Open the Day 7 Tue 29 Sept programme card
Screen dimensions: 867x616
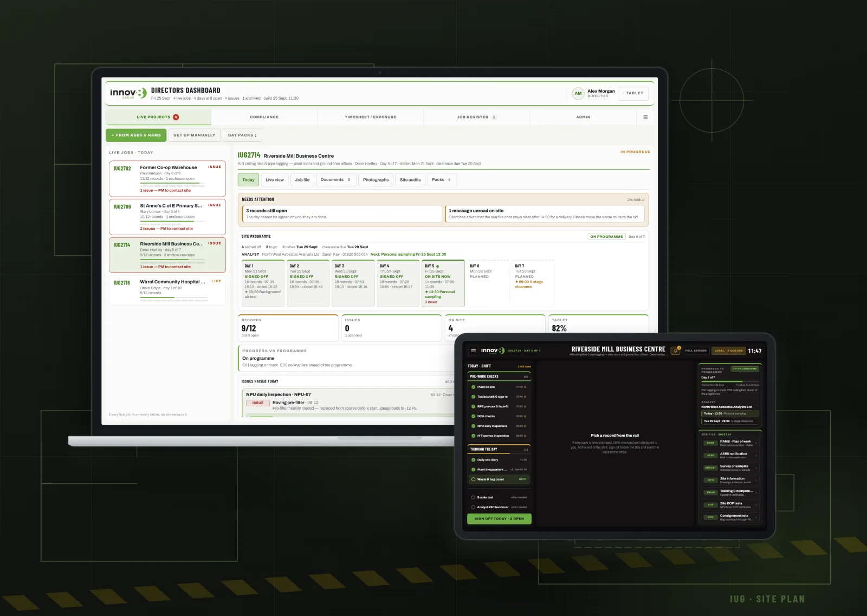click(x=533, y=283)
